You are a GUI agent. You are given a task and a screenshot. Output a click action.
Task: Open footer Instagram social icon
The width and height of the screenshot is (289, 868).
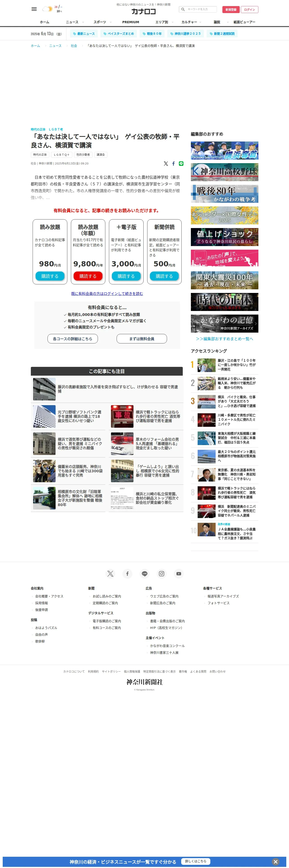[x=162, y=573]
